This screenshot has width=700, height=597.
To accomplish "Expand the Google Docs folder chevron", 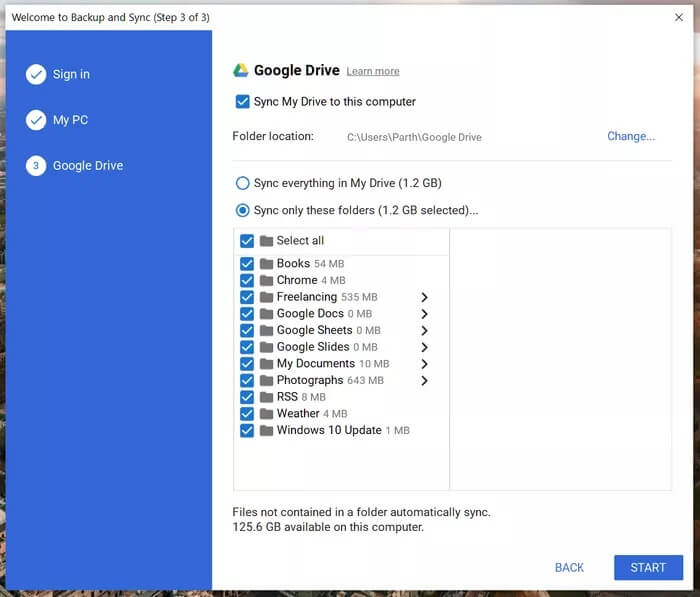I will click(424, 314).
